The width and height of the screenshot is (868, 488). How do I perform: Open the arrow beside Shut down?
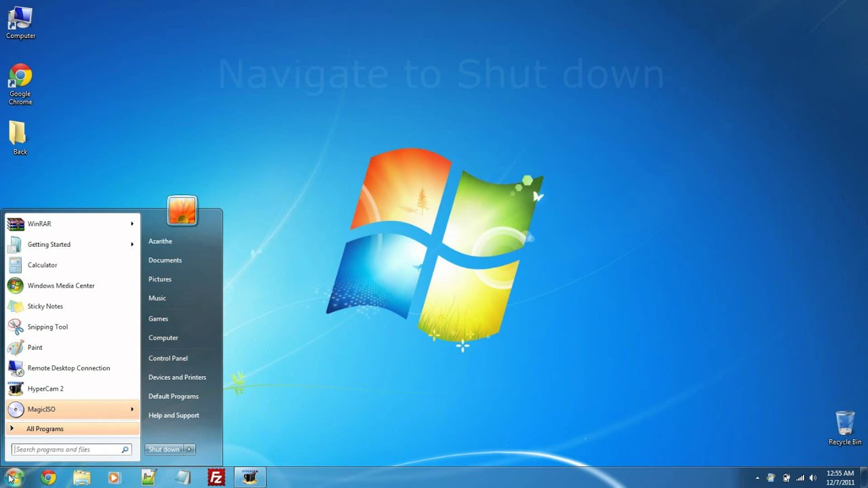pyautogui.click(x=190, y=449)
